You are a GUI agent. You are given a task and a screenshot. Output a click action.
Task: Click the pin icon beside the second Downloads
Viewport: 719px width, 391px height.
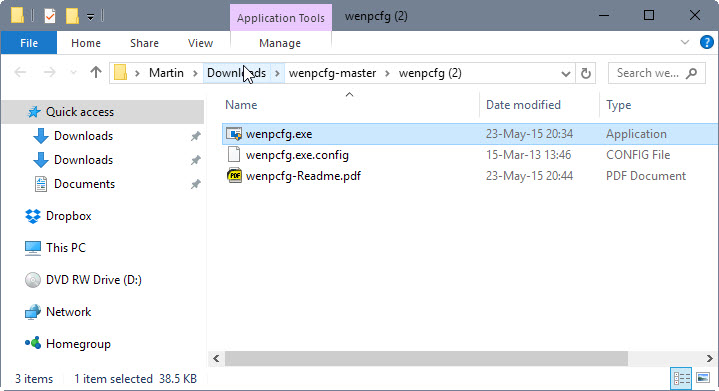(195, 160)
